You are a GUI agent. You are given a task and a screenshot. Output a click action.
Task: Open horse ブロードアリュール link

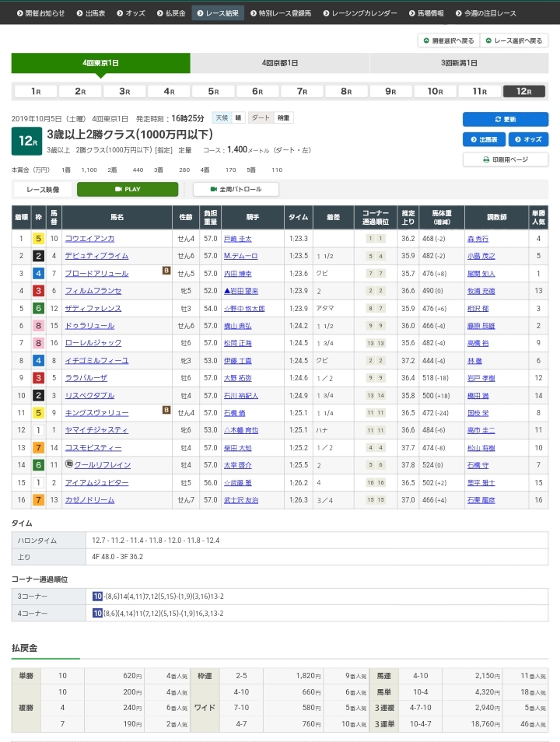point(96,274)
